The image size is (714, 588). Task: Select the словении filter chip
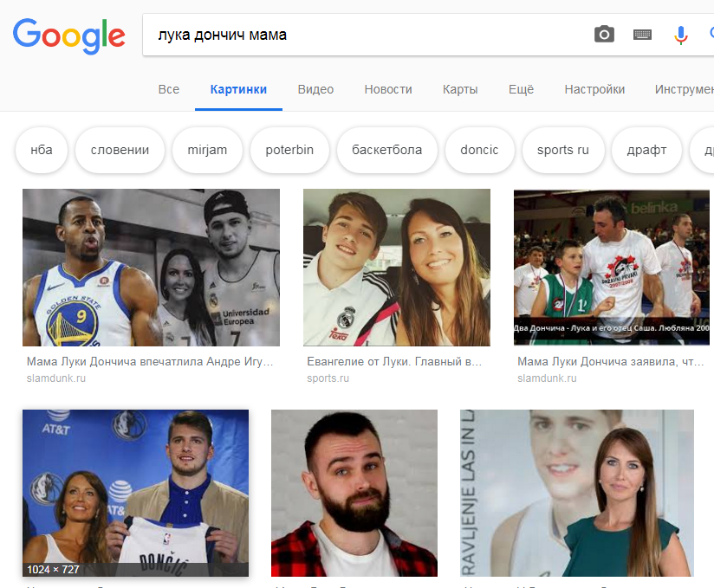pyautogui.click(x=120, y=150)
